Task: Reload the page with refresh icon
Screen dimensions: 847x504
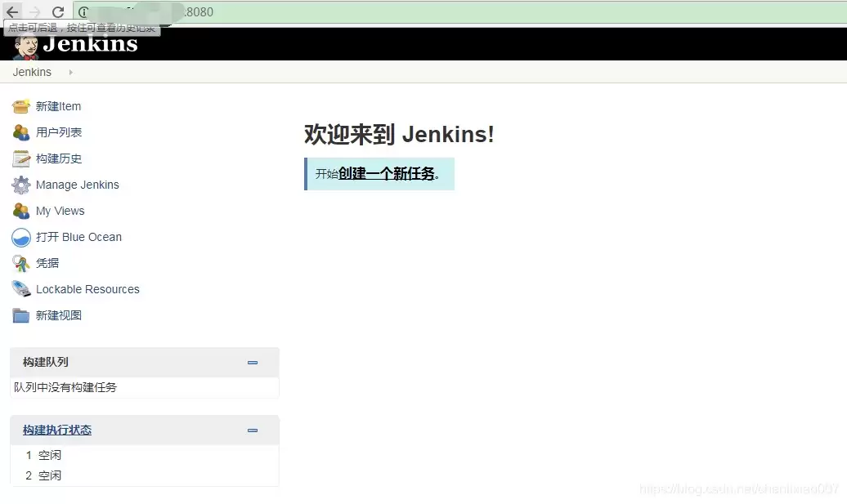Action: [58, 11]
